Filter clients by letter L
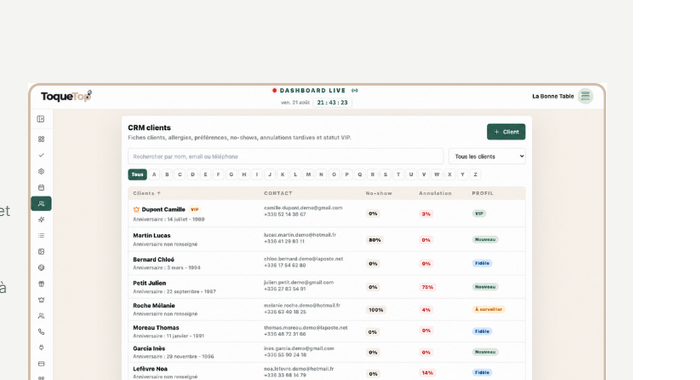Viewport: 700px width, 380px height. coord(295,175)
